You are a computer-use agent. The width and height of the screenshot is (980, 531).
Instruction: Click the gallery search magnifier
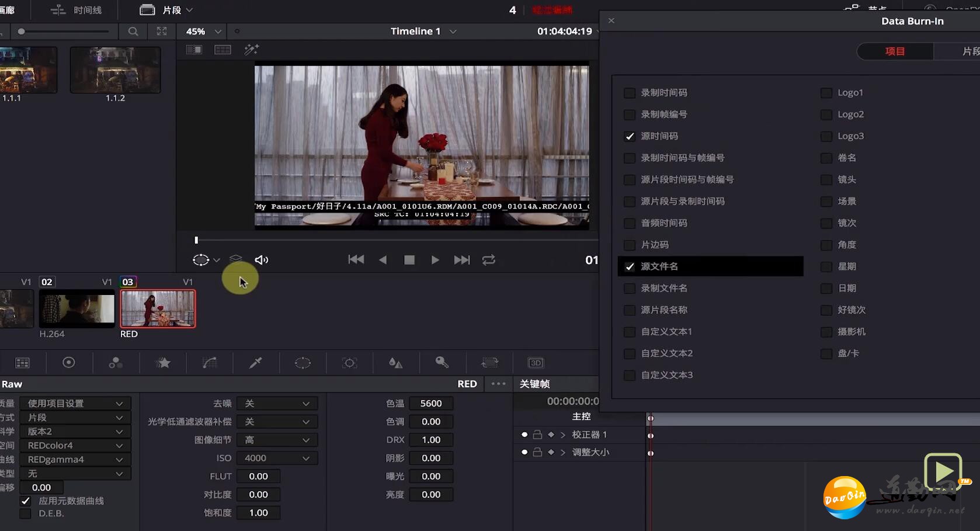133,32
